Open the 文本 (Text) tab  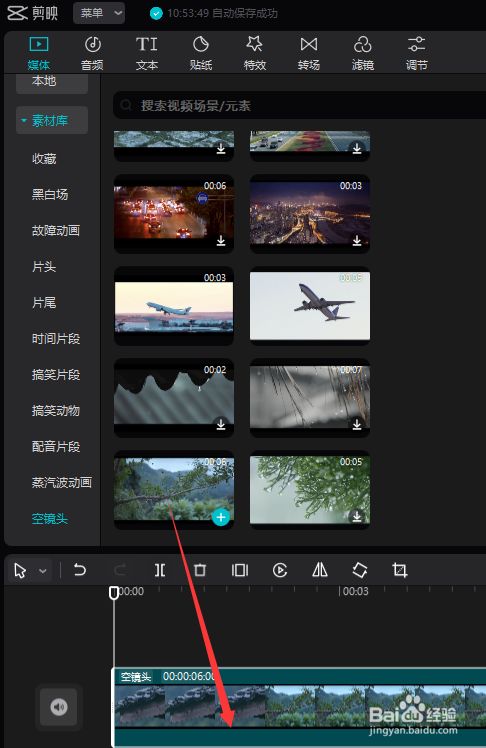click(146, 53)
